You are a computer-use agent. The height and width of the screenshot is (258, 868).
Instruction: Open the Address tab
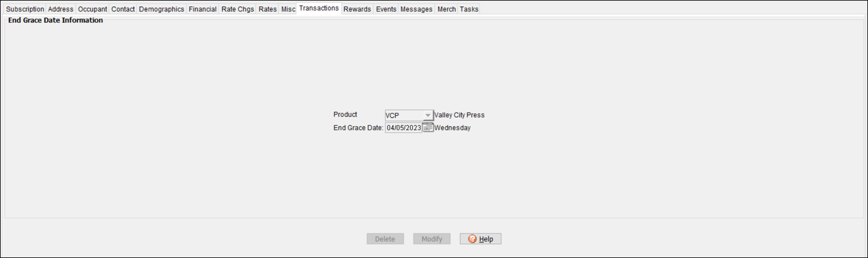(61, 9)
